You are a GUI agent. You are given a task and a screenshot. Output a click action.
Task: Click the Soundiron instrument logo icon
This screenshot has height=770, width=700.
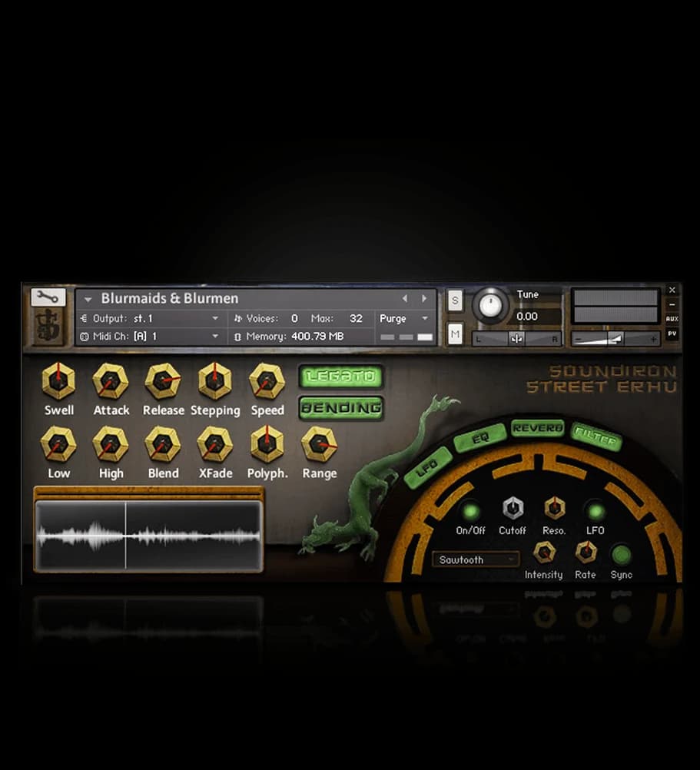48,327
